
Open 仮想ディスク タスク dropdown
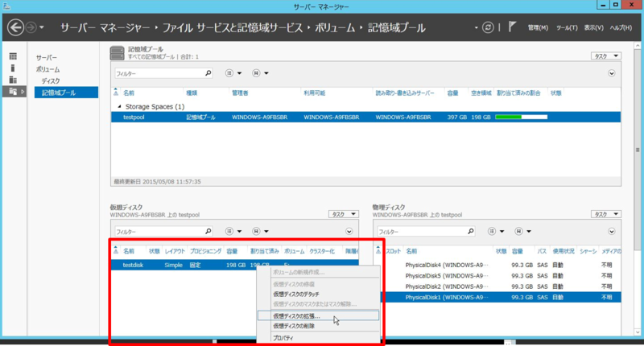tap(345, 215)
